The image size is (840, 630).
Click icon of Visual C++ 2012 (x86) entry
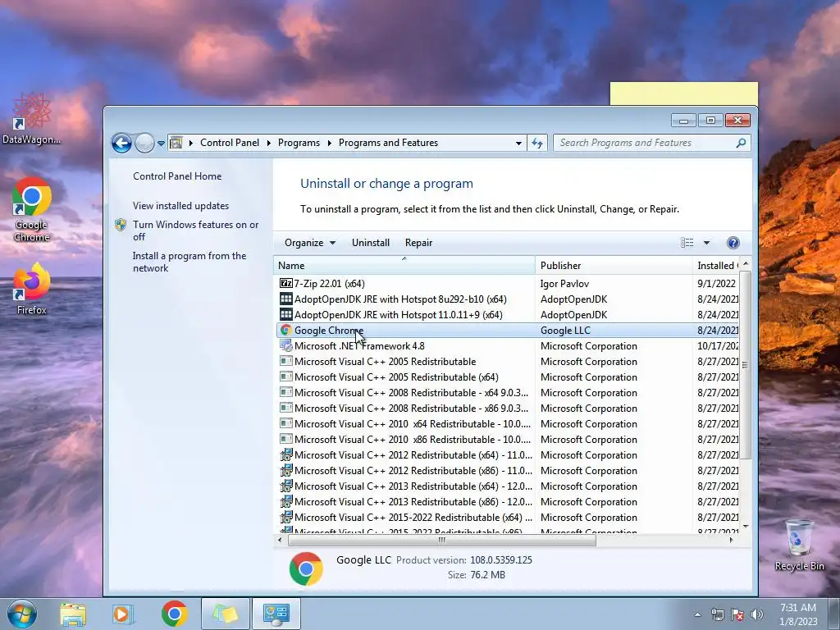(286, 470)
